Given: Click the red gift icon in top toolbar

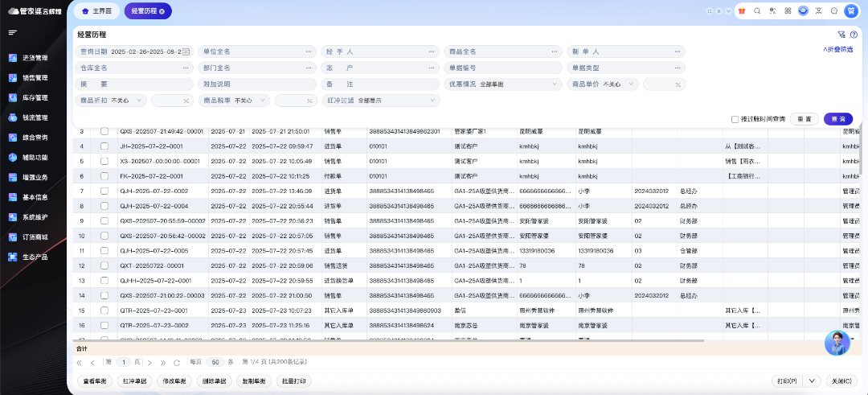Looking at the screenshot, I should [x=742, y=11].
